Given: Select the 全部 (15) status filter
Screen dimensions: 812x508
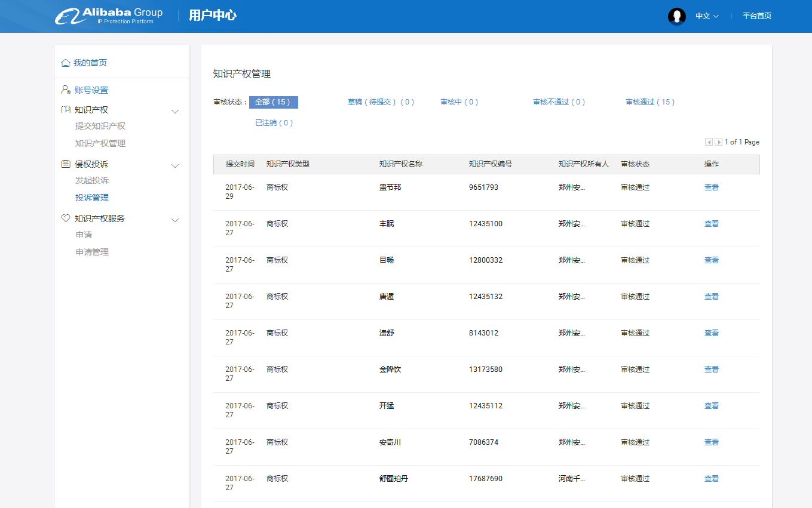Looking at the screenshot, I should click(273, 102).
